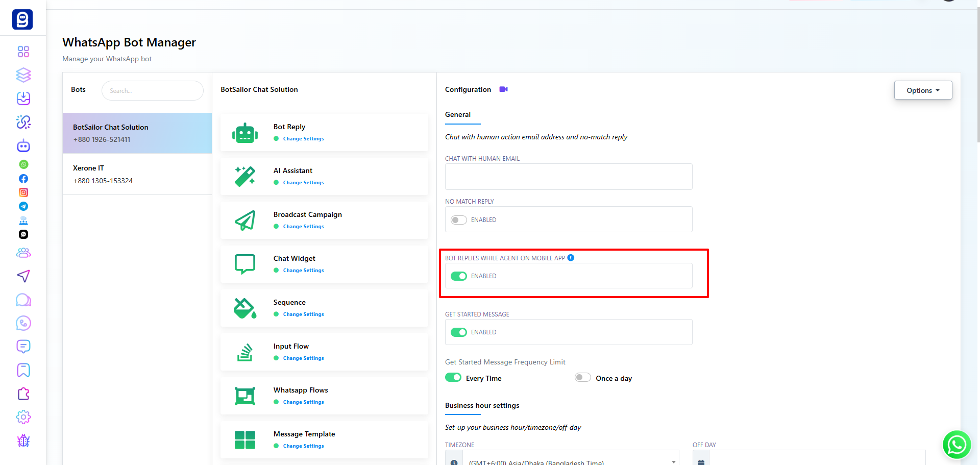Select the General tab
980x465 pixels.
coord(458,115)
